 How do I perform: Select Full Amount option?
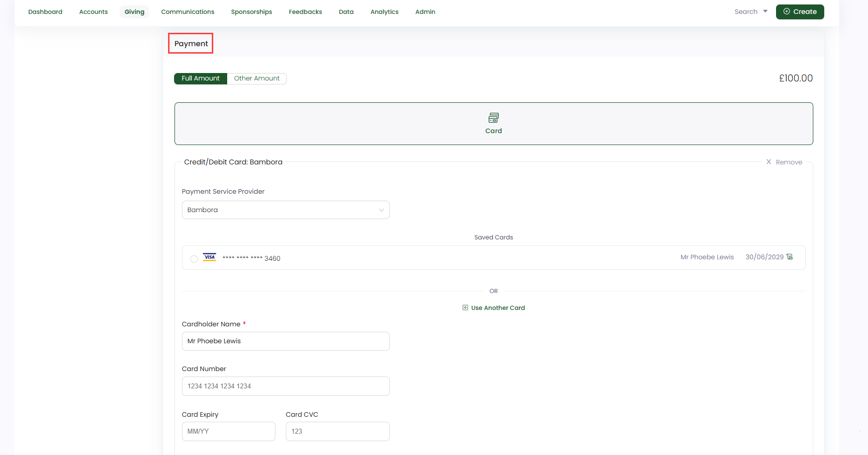pyautogui.click(x=200, y=78)
